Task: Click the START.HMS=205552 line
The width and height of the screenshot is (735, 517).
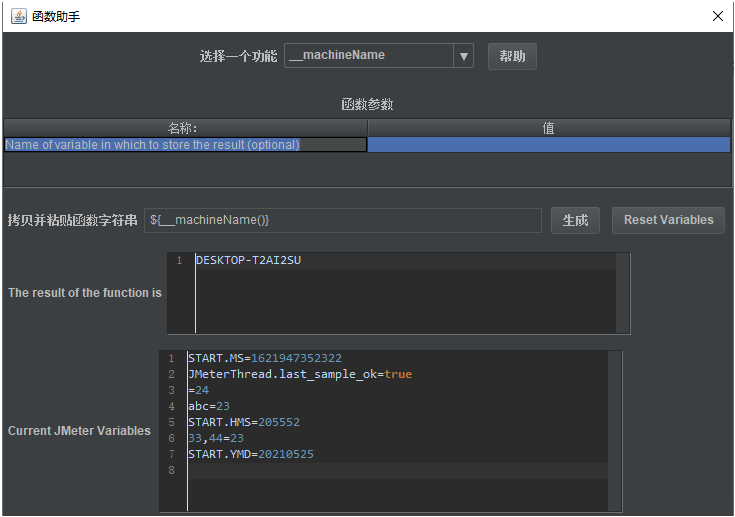Action: click(x=244, y=422)
